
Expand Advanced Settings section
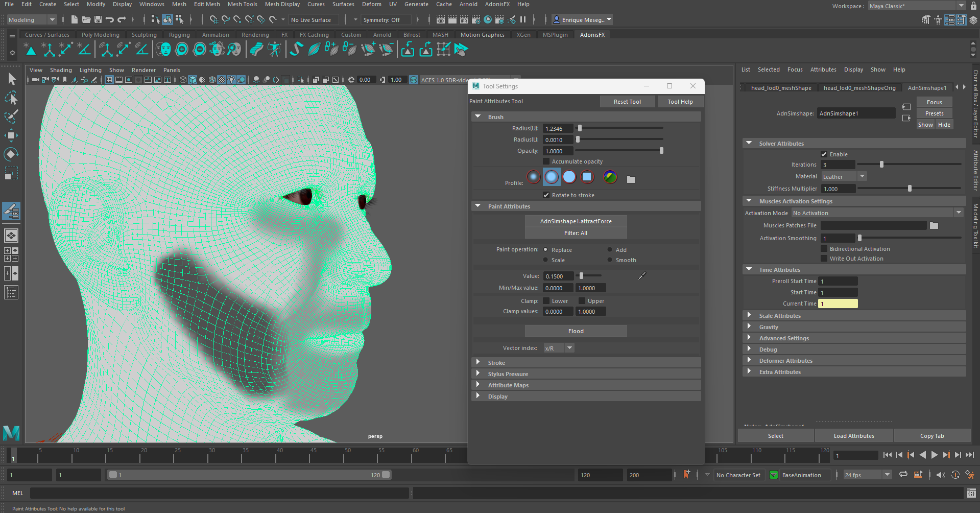854,338
